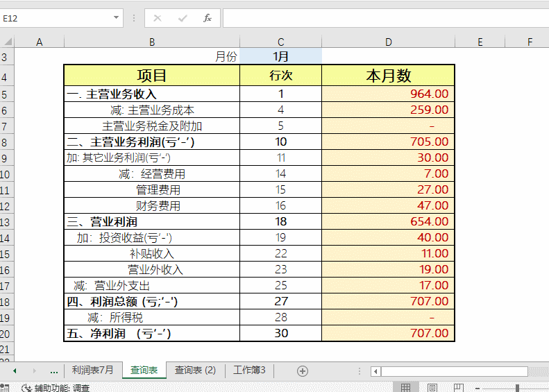Screen dimensions: 549x392
Task: Switch to Normal view in status bar
Action: click(x=406, y=387)
